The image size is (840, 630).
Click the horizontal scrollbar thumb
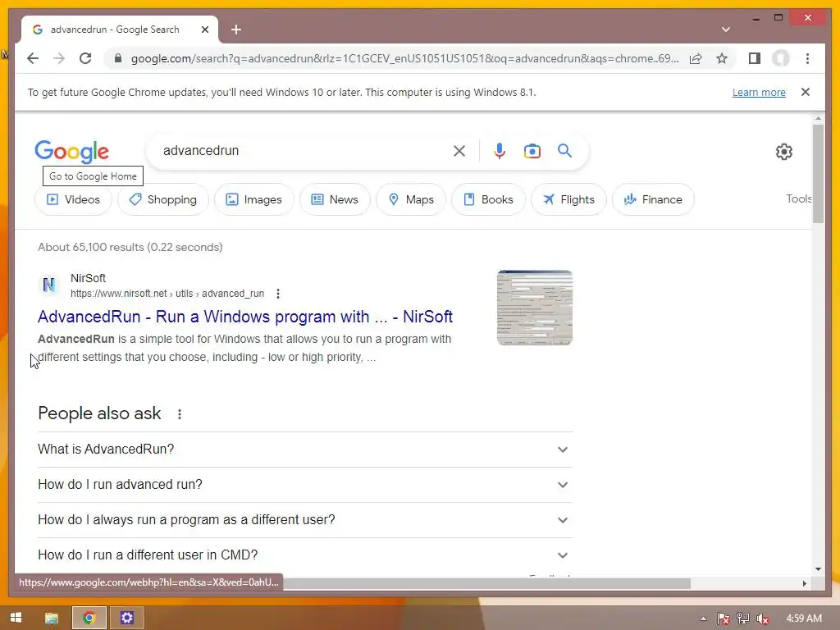[486, 583]
